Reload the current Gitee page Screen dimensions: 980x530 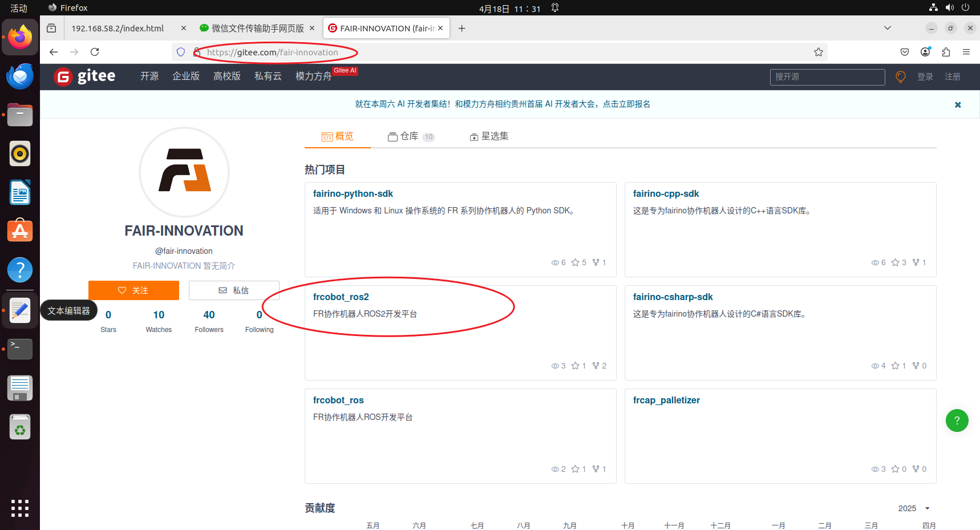click(95, 52)
